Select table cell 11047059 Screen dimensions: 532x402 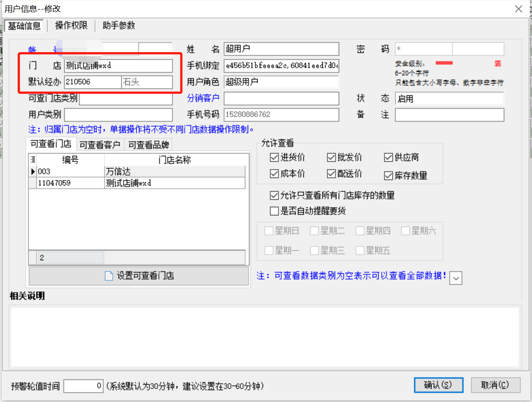tap(71, 183)
